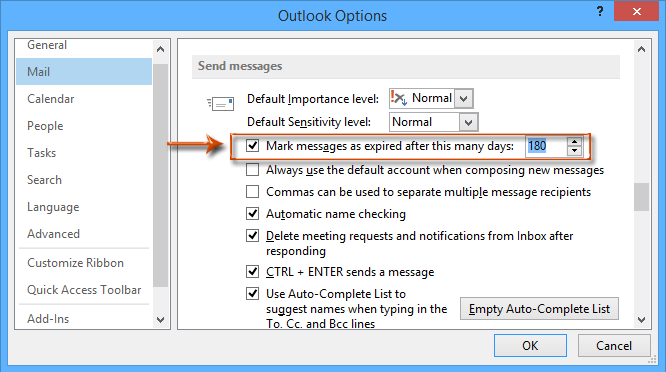Screen dimensions: 666x372
Task: Click the send messages envelope icon
Action: click(220, 103)
